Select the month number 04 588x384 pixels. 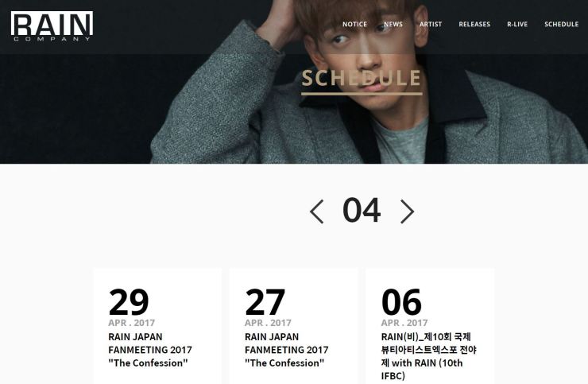click(362, 211)
